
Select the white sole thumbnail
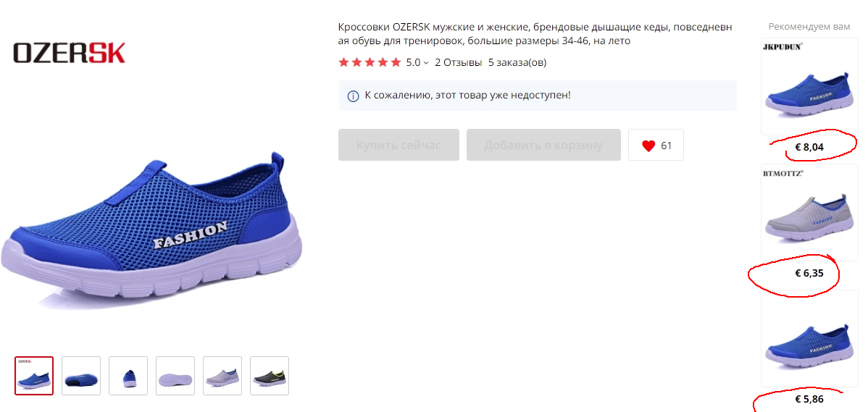point(175,376)
